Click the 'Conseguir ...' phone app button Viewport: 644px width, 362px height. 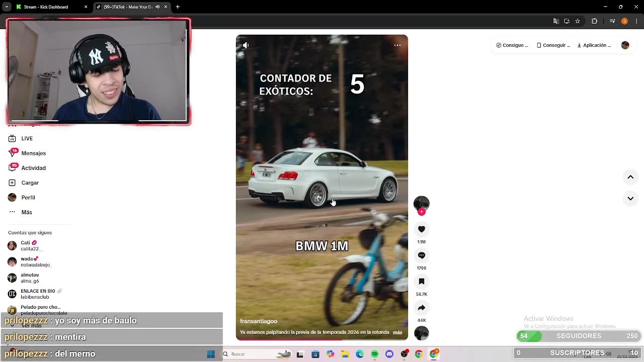pyautogui.click(x=553, y=45)
